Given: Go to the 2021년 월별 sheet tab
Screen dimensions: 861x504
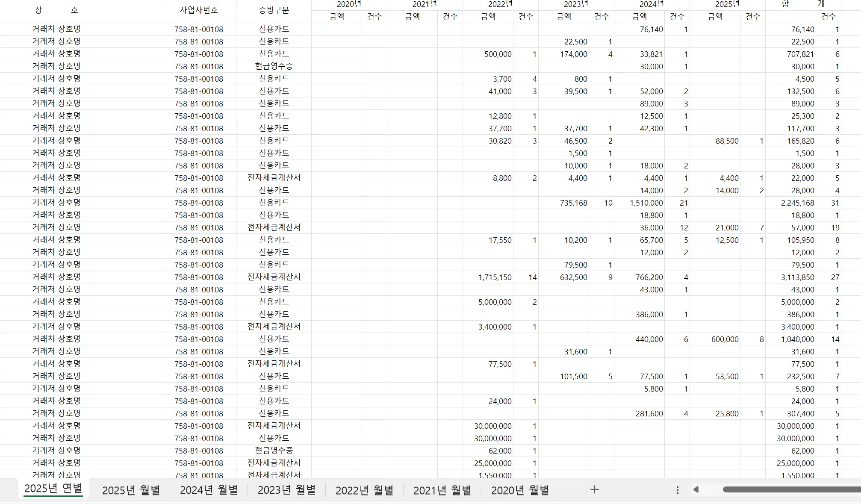Looking at the screenshot, I should 442,490.
